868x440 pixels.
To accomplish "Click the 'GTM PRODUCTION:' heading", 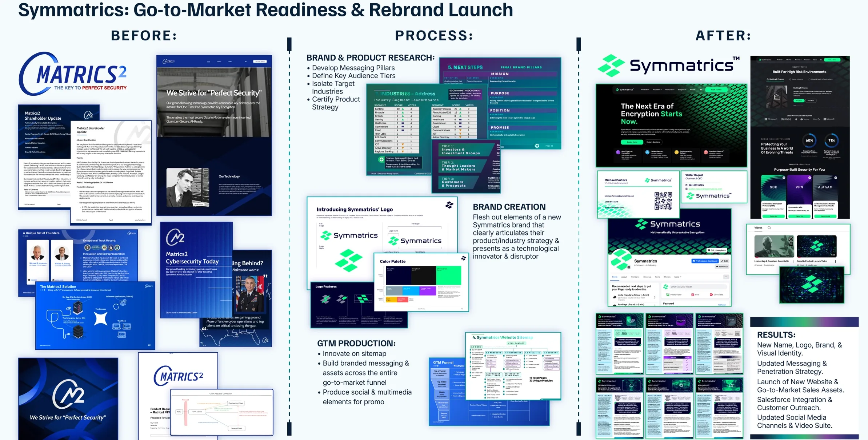I will [356, 343].
